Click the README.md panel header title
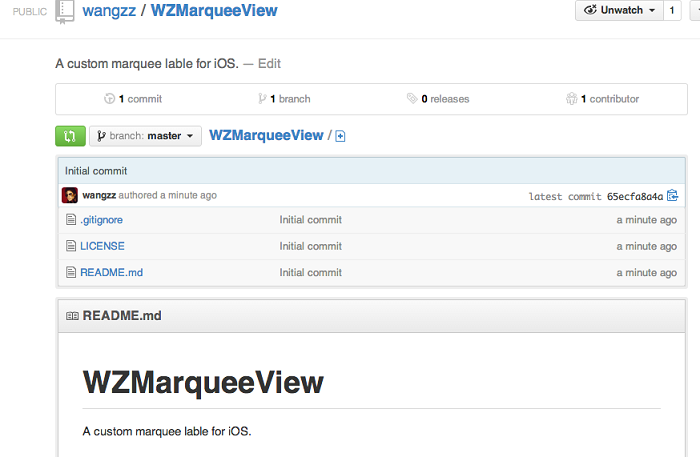The image size is (700, 457). coord(122,316)
